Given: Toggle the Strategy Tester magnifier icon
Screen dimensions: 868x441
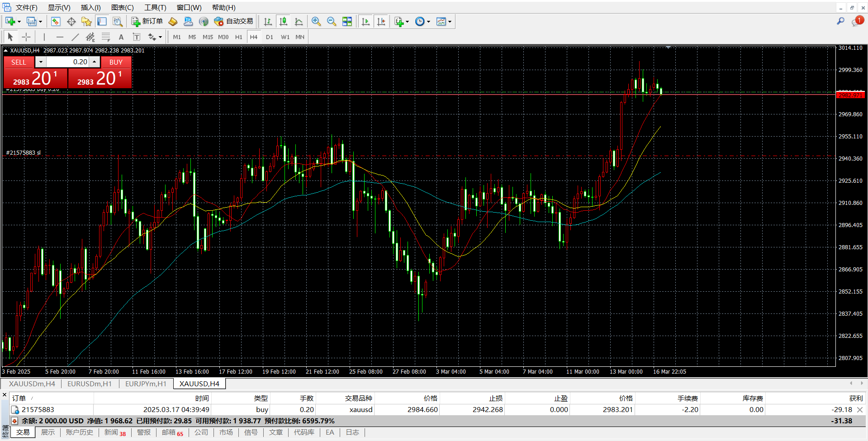Looking at the screenshot, I should pyautogui.click(x=117, y=21).
